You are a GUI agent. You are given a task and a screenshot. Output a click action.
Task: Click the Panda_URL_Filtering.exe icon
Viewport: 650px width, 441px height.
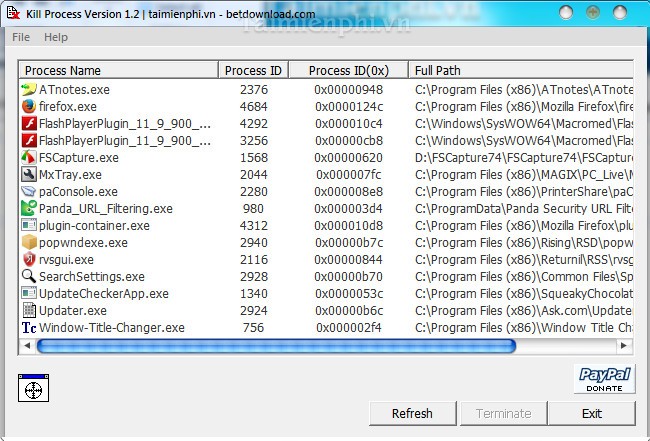pyautogui.click(x=29, y=209)
